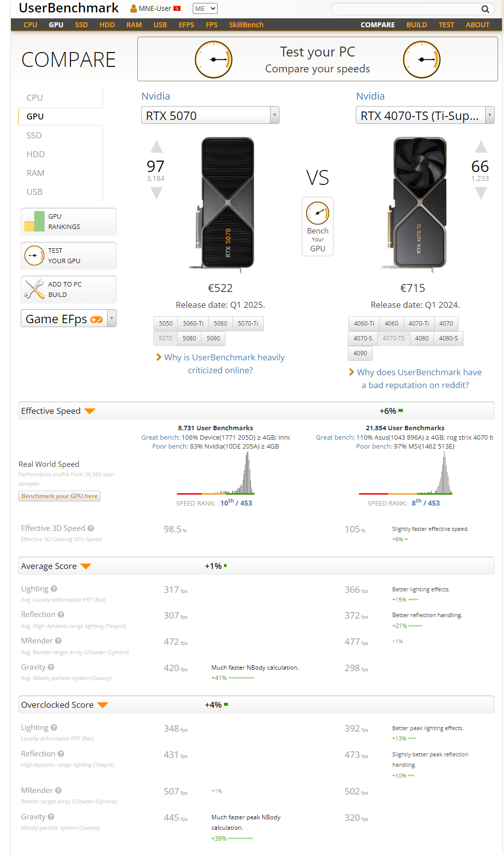Click help icon beside Overclocked Gravity
The width and height of the screenshot is (504, 854).
[51, 817]
